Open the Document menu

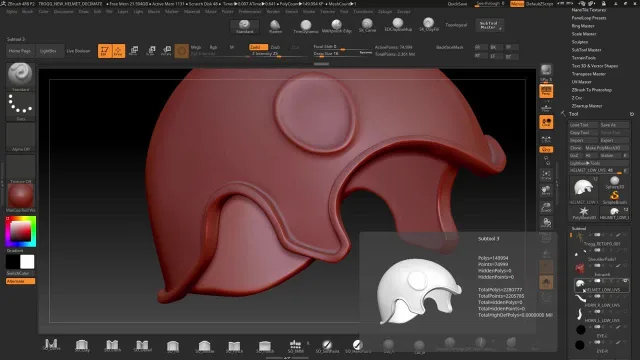click(x=63, y=12)
